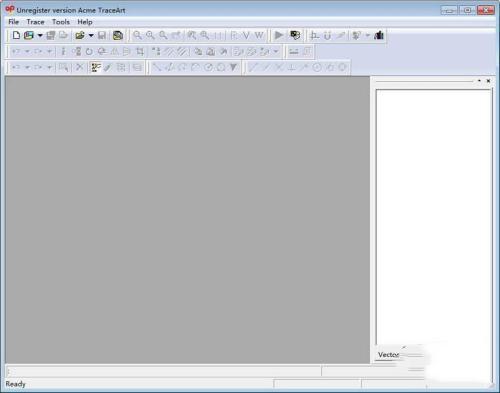
Task: Collapse the side panel using its pin arrow
Action: coord(479,81)
